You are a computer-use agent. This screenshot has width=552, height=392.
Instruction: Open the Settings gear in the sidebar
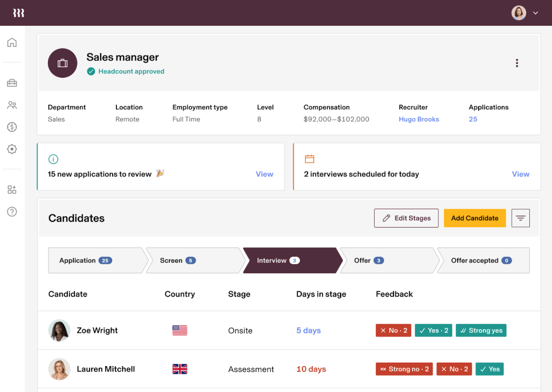[11, 149]
